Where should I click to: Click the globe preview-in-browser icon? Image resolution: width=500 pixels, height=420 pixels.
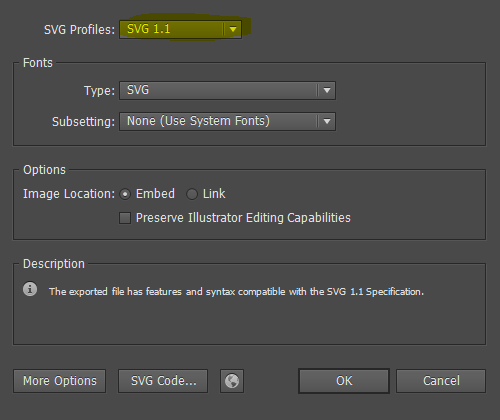[232, 381]
